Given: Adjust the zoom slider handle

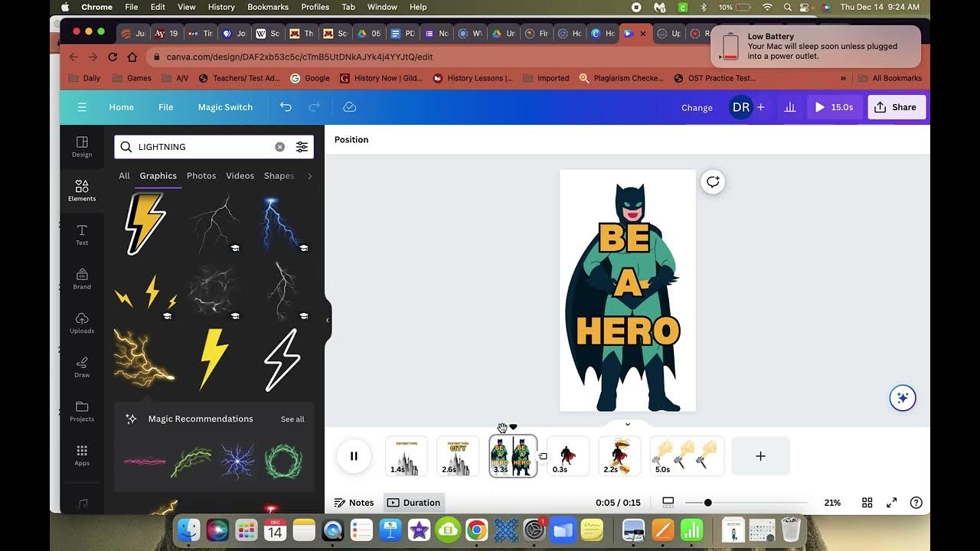Looking at the screenshot, I should 707,503.
